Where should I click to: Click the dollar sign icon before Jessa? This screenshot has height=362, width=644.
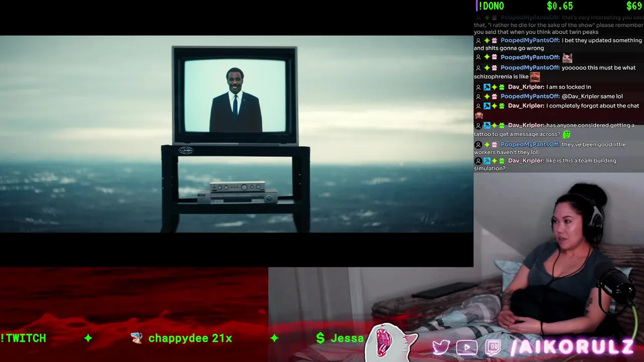[320, 338]
